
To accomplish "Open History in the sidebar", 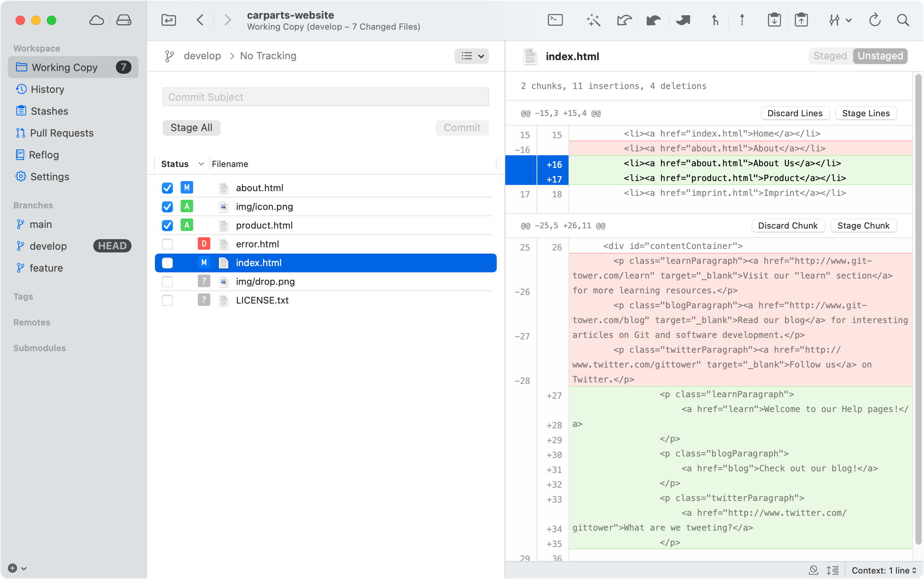I will (x=48, y=89).
